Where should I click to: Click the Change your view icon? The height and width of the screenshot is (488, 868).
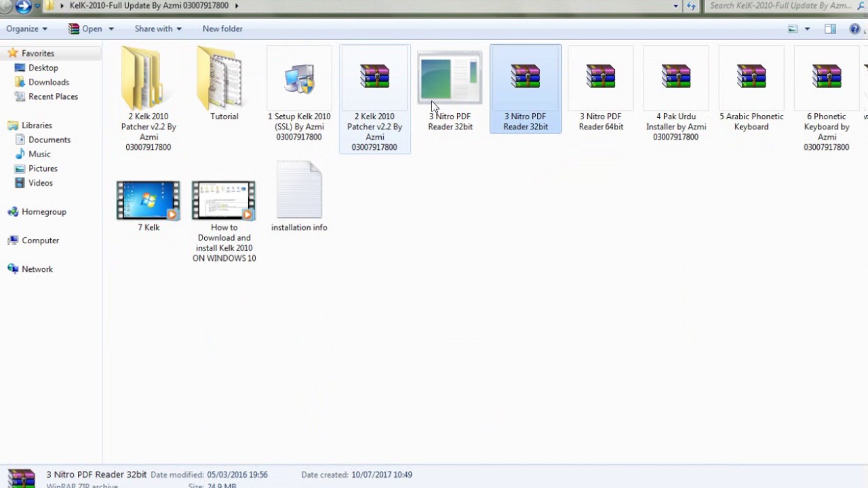(x=792, y=28)
